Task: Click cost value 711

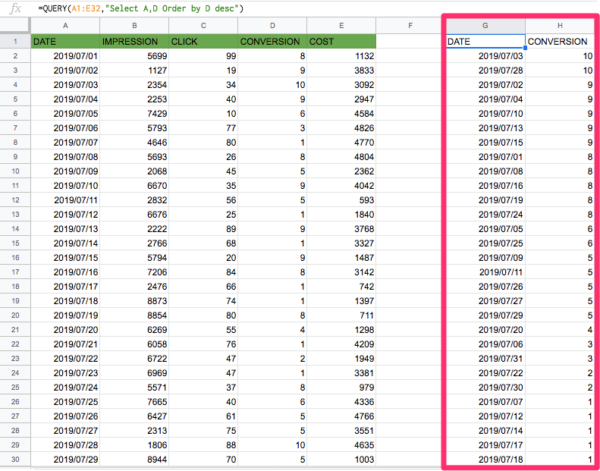Action: coord(341,315)
